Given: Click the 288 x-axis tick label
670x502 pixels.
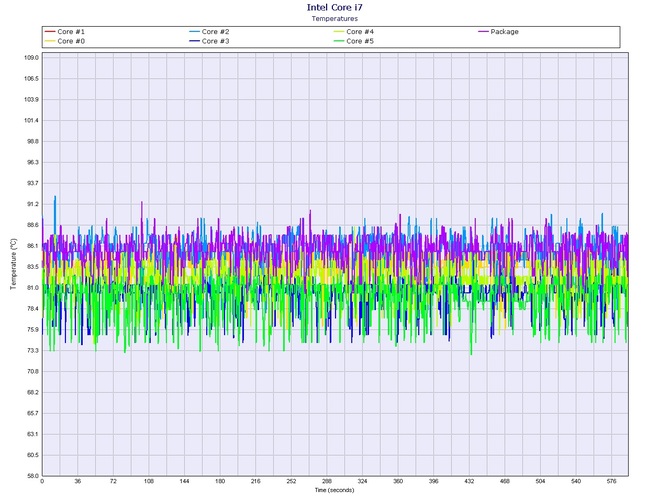Looking at the screenshot, I should click(x=327, y=481).
